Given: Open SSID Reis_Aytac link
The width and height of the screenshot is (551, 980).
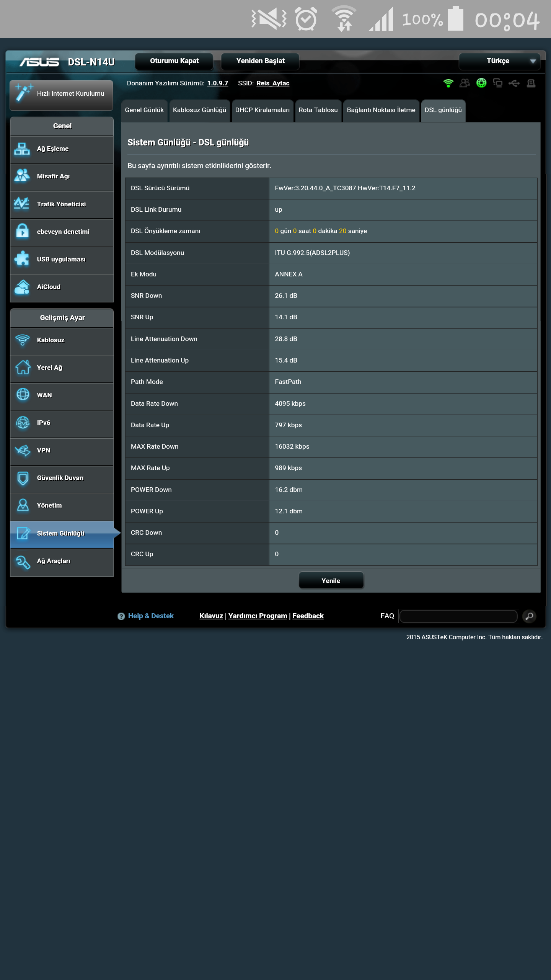Looking at the screenshot, I should [x=273, y=83].
